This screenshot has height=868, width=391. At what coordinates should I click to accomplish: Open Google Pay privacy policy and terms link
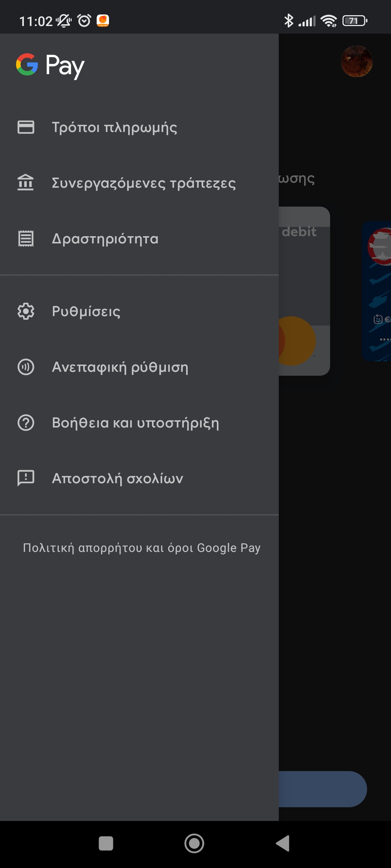pyautogui.click(x=142, y=548)
